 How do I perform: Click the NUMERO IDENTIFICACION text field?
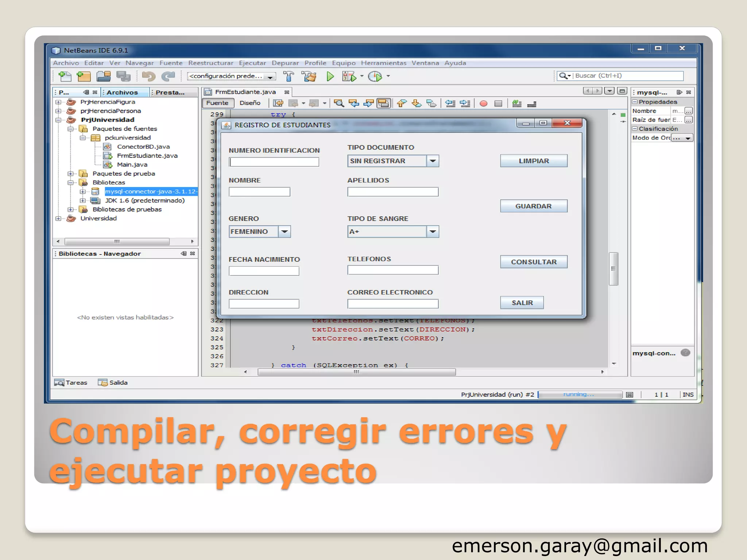274,162
